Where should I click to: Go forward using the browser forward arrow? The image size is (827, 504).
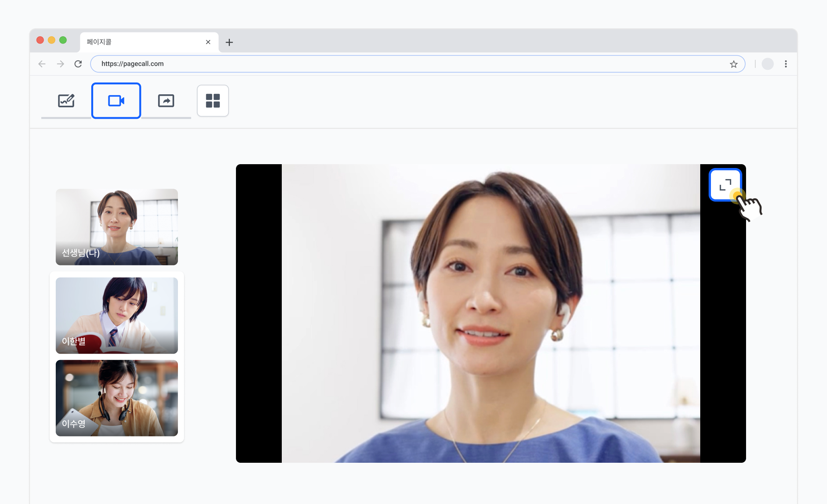point(60,64)
